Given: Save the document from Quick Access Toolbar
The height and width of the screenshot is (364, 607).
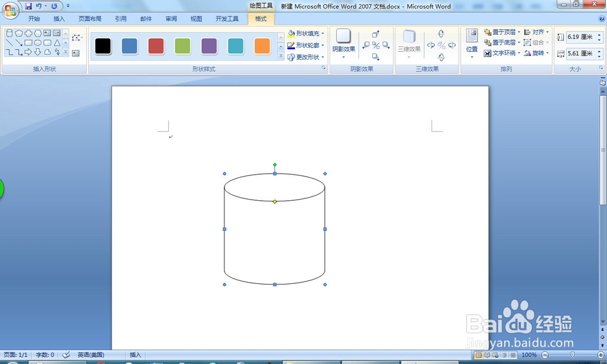Looking at the screenshot, I should [x=29, y=6].
